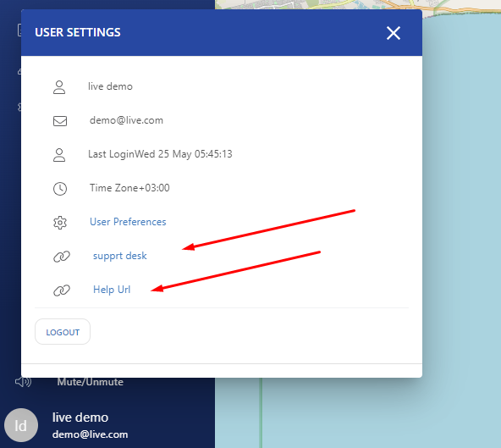Click the LOGOUT button
The image size is (501, 448).
tap(63, 332)
